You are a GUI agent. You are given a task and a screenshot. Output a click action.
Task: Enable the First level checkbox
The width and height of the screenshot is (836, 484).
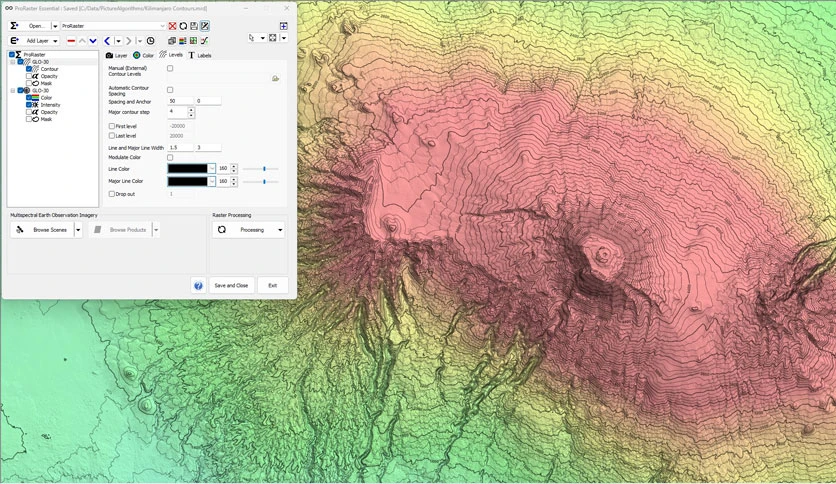111,126
